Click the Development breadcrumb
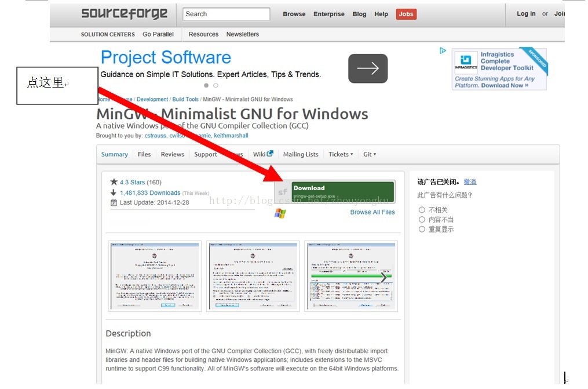The height and width of the screenshot is (389, 588). (x=152, y=99)
